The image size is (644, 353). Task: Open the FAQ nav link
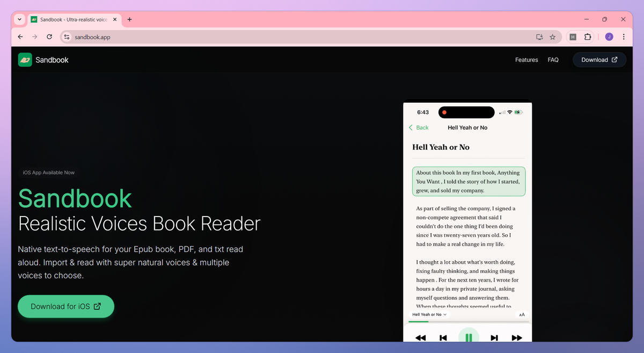553,60
